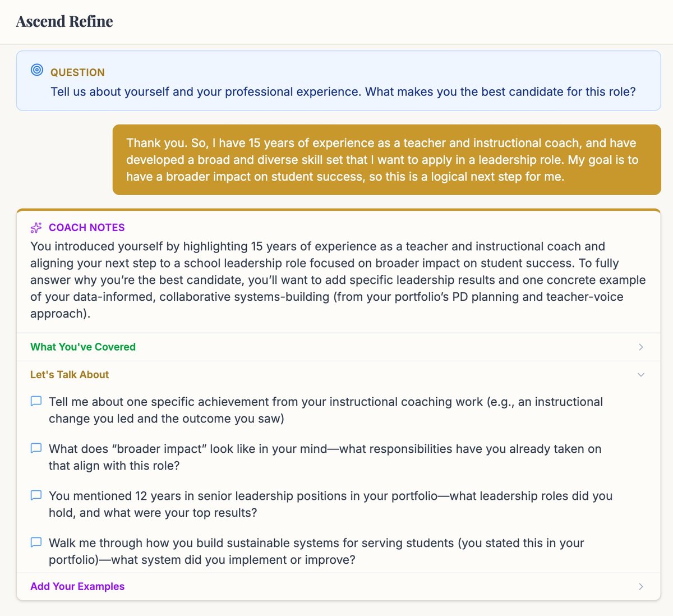Click the speech bubble icon beside the sustainable systems prompt
The width and height of the screenshot is (673, 616).
36,542
